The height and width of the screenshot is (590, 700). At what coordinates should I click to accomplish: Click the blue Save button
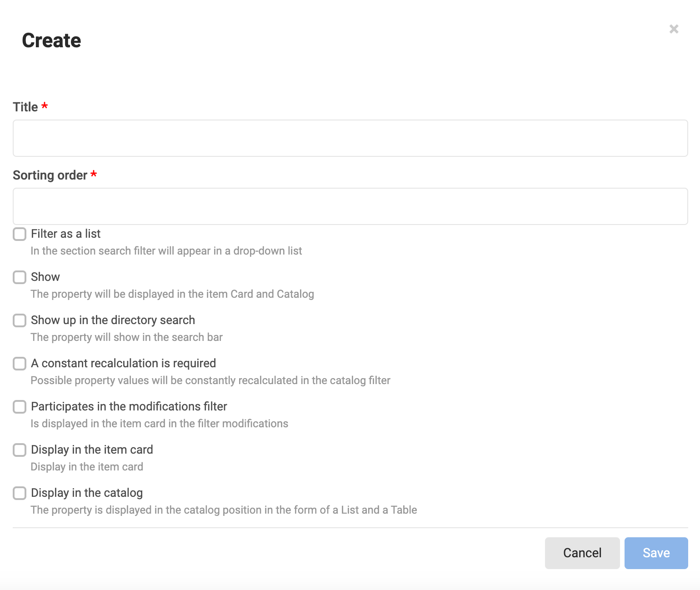pos(656,553)
